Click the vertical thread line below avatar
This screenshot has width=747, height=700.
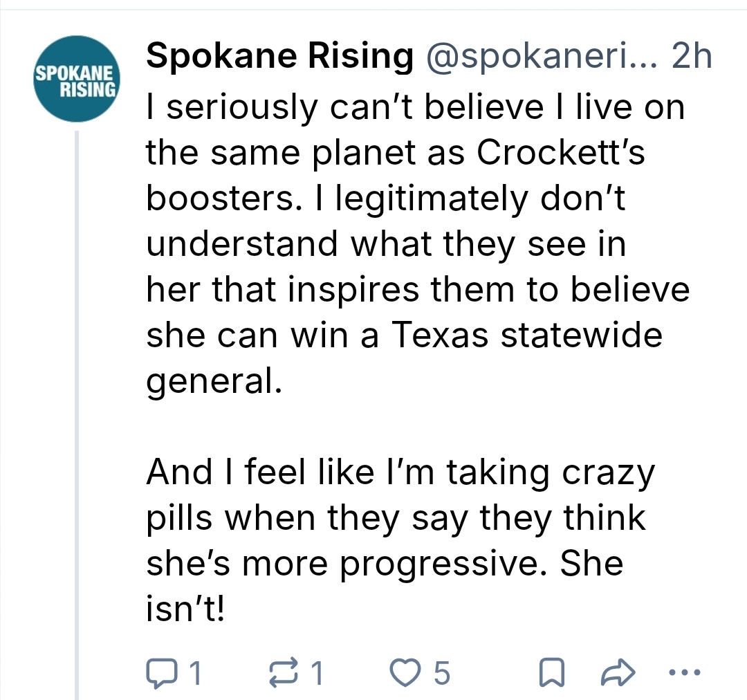[77, 415]
